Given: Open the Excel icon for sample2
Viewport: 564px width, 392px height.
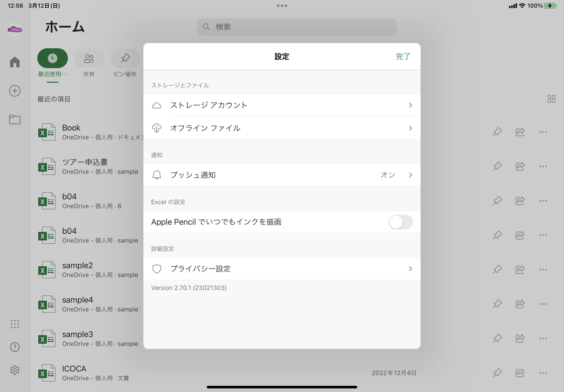Looking at the screenshot, I should coord(47,270).
